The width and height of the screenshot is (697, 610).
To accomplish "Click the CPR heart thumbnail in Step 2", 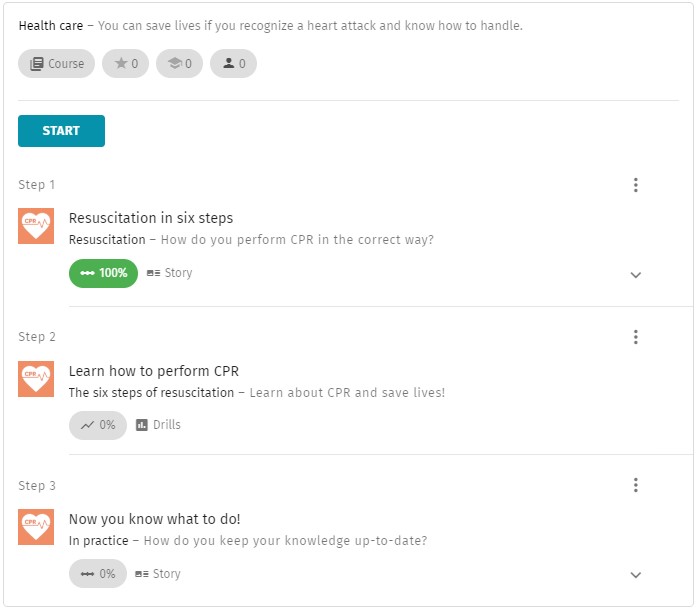I will click(36, 379).
